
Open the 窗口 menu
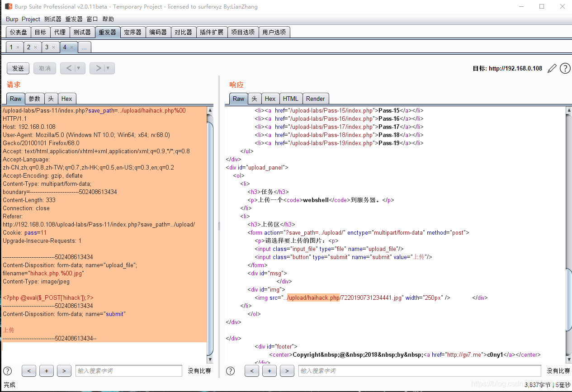tap(92, 19)
